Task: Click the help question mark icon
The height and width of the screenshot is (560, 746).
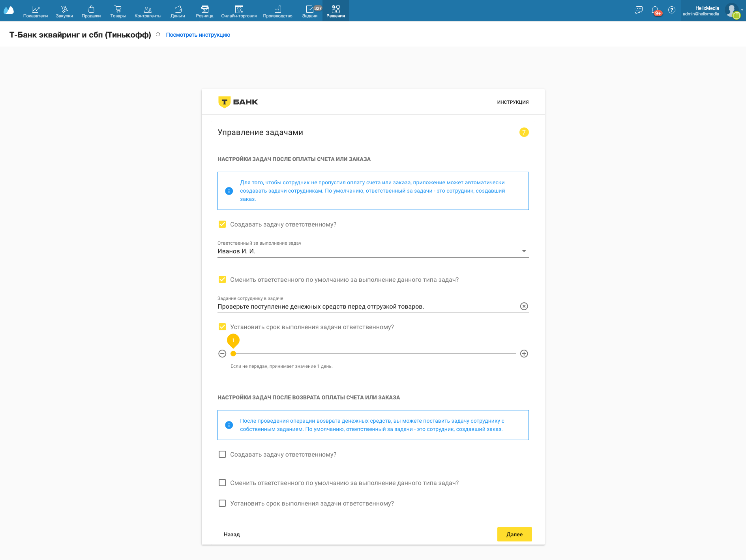Action: (671, 10)
